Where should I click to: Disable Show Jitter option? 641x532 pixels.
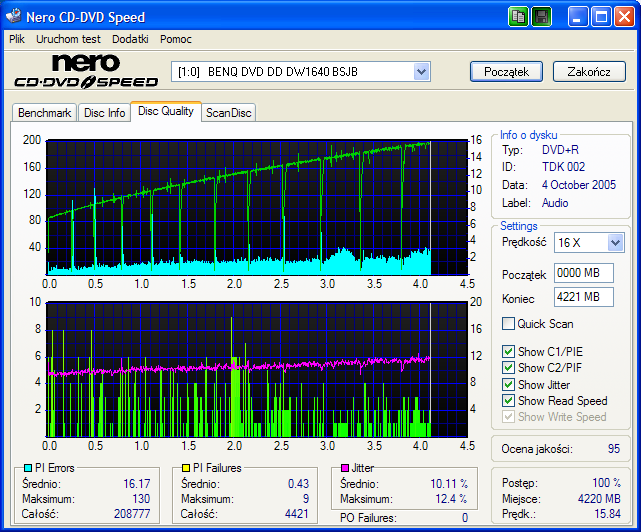tap(508, 384)
